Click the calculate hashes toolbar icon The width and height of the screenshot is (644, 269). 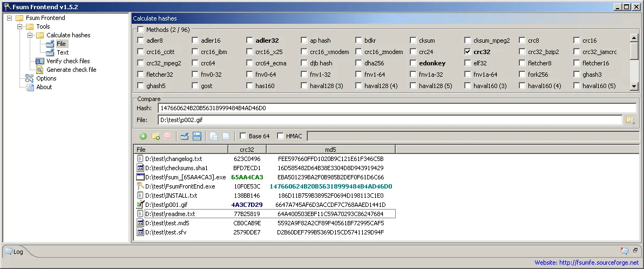click(184, 136)
